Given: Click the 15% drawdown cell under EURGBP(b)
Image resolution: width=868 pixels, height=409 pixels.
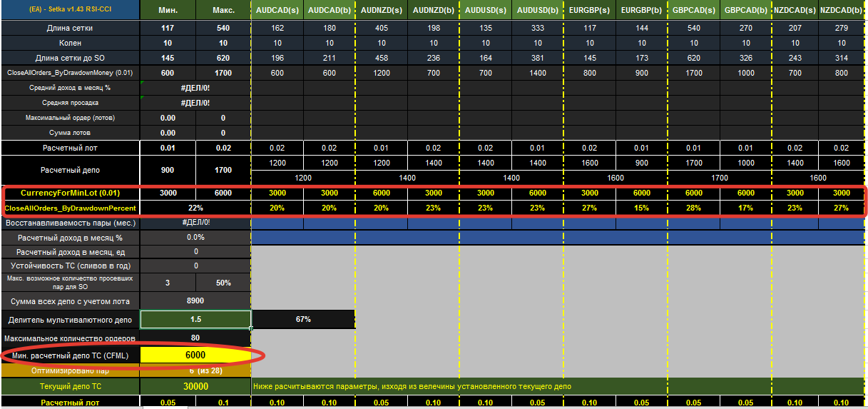Looking at the screenshot, I should click(x=641, y=208).
